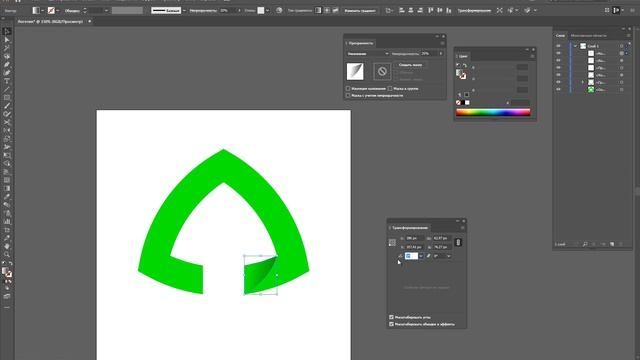
Task: Click the Прозрачность panel tab
Action: [x=361, y=43]
